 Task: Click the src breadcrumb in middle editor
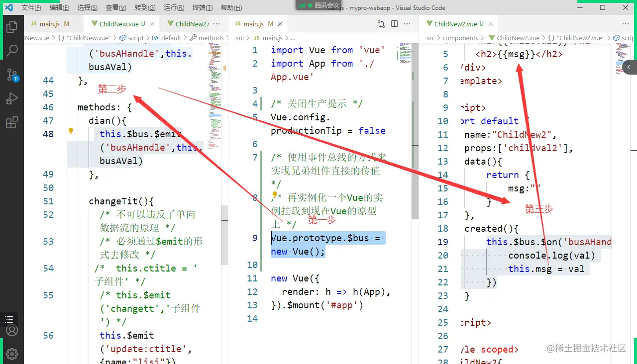point(240,38)
